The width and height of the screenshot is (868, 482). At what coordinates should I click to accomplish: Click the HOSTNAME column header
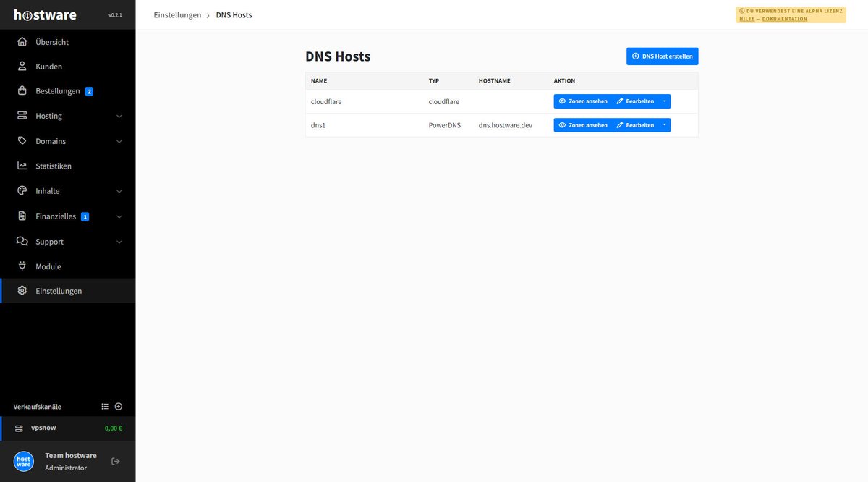tap(495, 81)
